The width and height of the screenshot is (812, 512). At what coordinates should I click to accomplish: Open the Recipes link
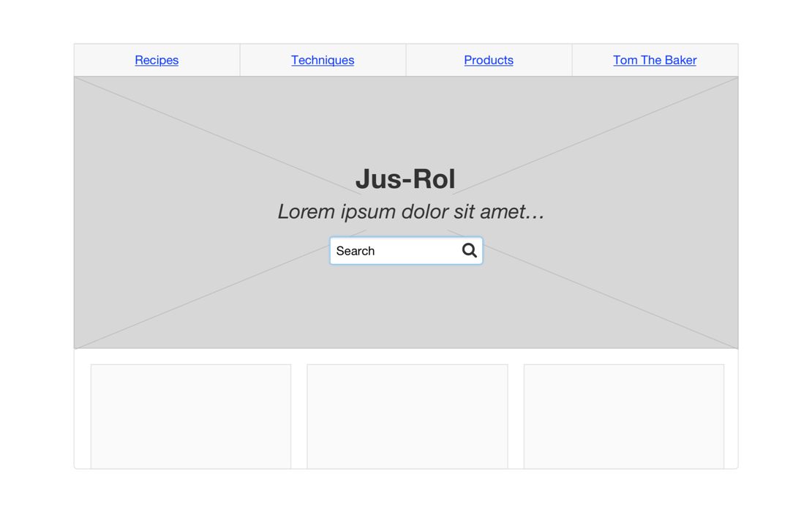click(157, 60)
